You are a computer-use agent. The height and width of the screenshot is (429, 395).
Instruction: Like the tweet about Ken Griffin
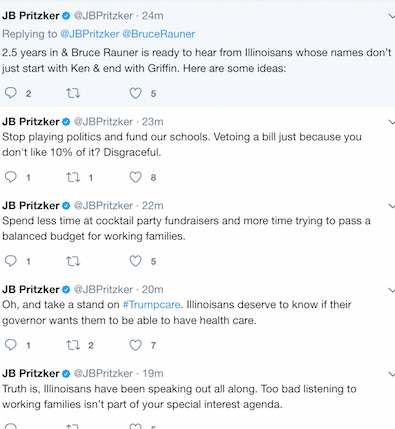point(135,93)
